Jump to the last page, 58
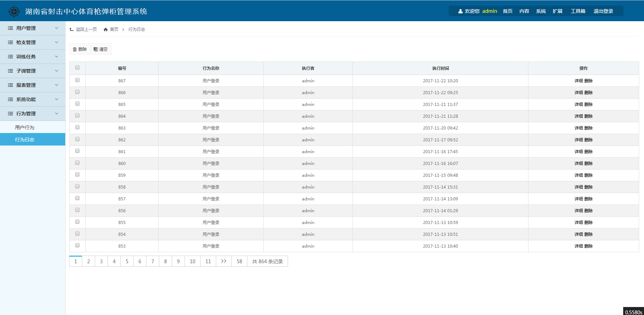The height and width of the screenshot is (315, 644). 239,262
